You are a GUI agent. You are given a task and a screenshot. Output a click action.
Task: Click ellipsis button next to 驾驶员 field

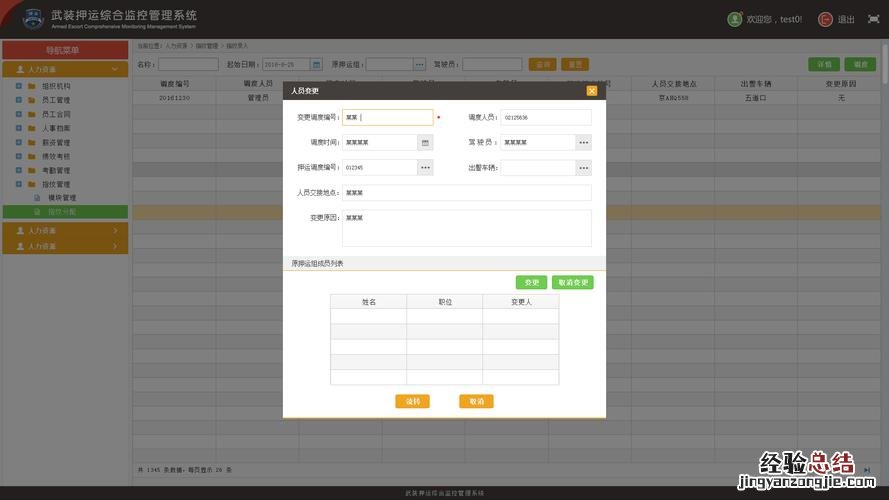(583, 143)
